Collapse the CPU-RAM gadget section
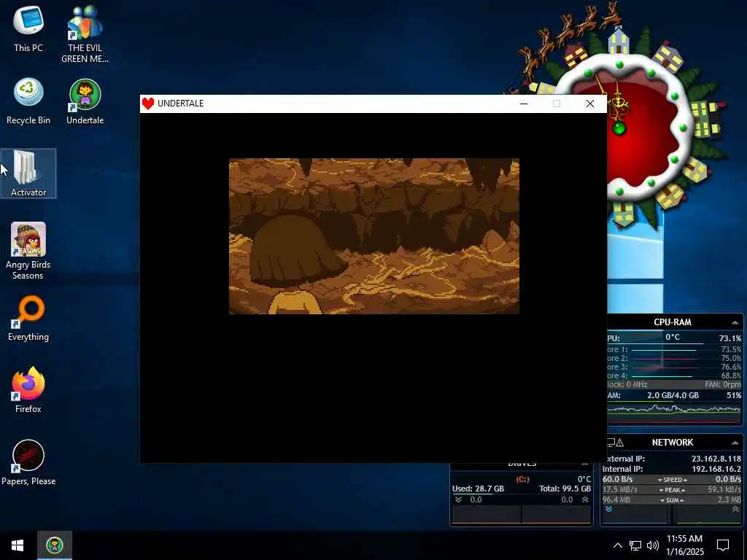 point(735,322)
